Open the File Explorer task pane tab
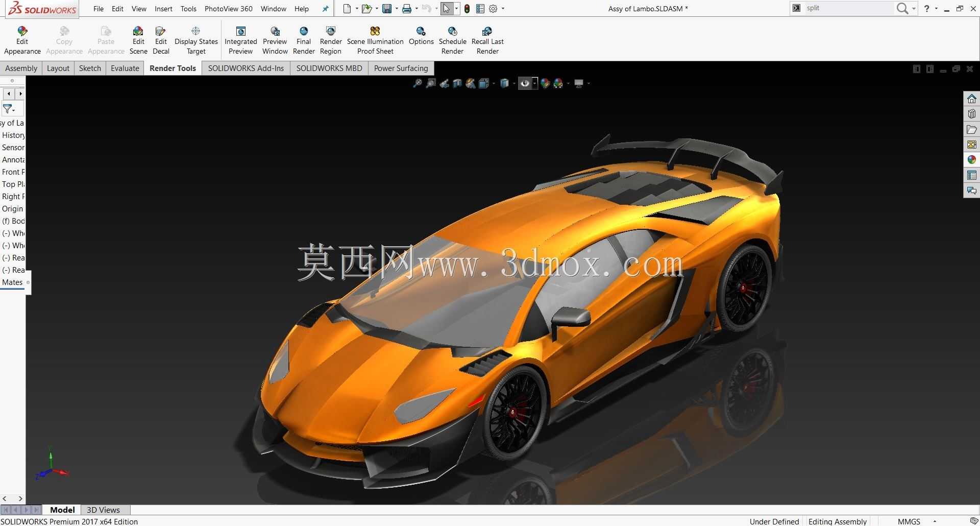 tap(972, 130)
